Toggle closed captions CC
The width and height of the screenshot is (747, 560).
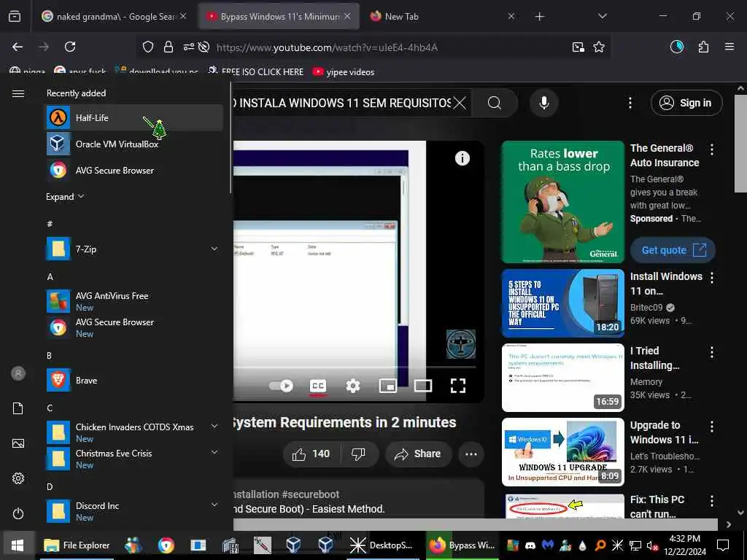[x=318, y=386]
